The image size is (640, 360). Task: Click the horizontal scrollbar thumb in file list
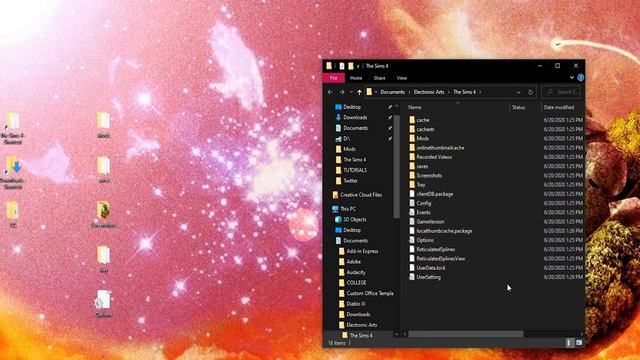pyautogui.click(x=466, y=334)
